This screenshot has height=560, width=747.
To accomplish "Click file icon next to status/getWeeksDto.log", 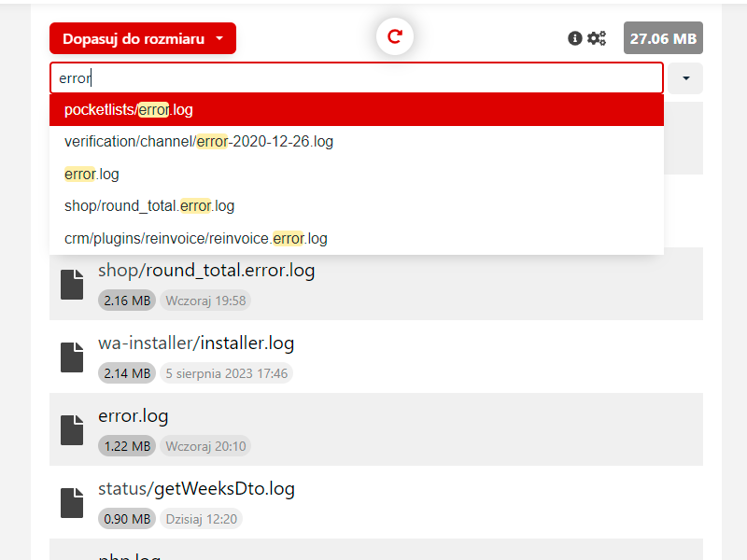I will (x=72, y=503).
